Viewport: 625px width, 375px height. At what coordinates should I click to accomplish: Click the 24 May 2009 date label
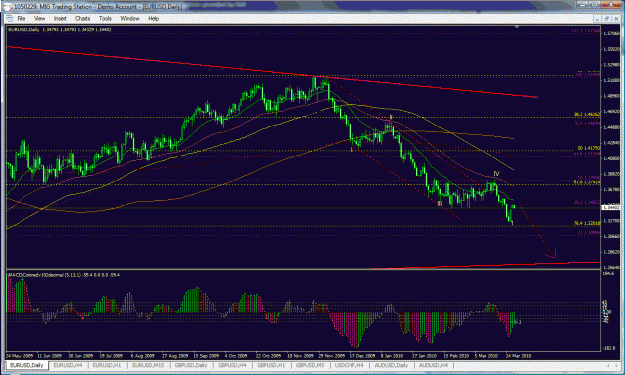coord(19,355)
